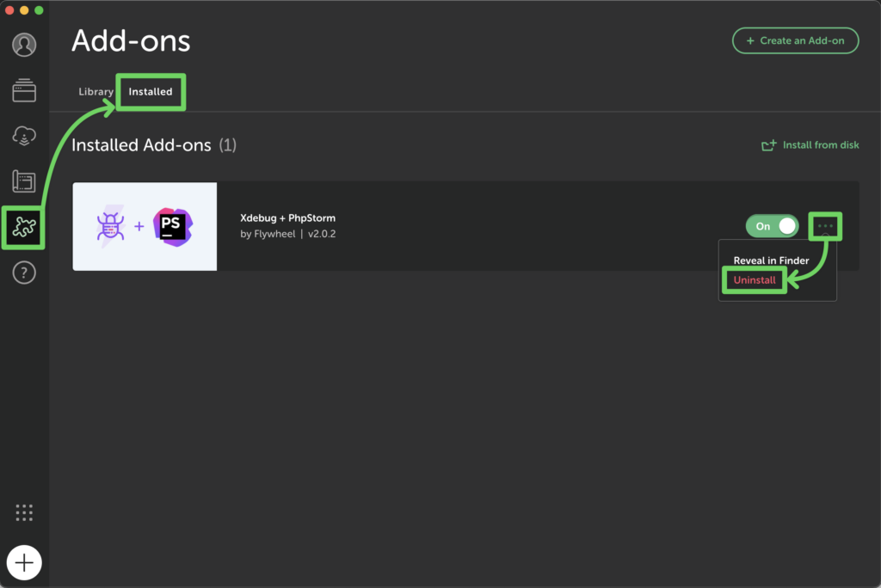Click the yellow macOS minimize window button
This screenshot has width=881, height=588.
click(x=24, y=10)
